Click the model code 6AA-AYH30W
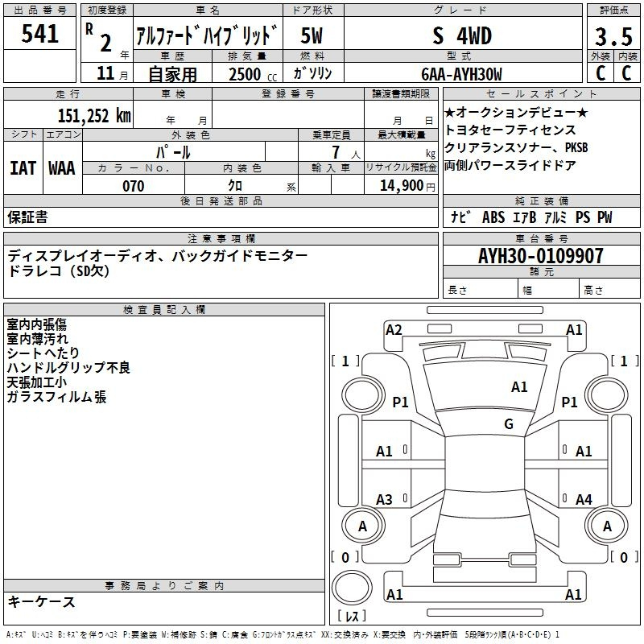Image resolution: width=644 pixels, height=644 pixels. click(461, 74)
